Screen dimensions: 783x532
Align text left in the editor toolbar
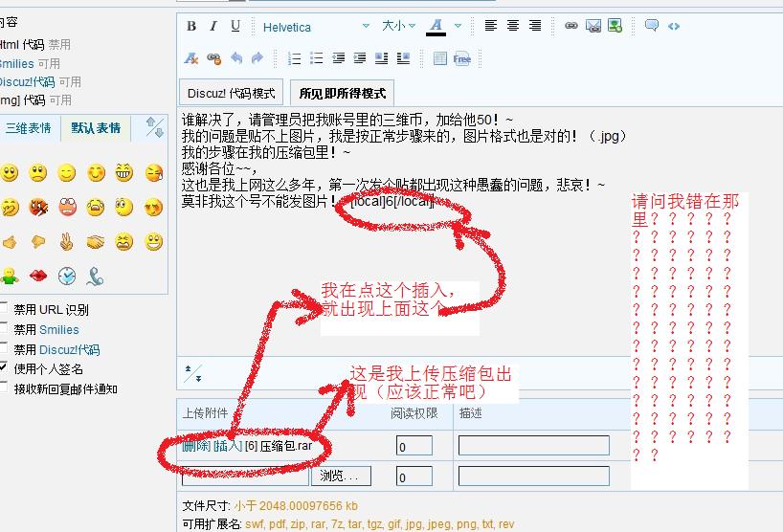coord(491,26)
